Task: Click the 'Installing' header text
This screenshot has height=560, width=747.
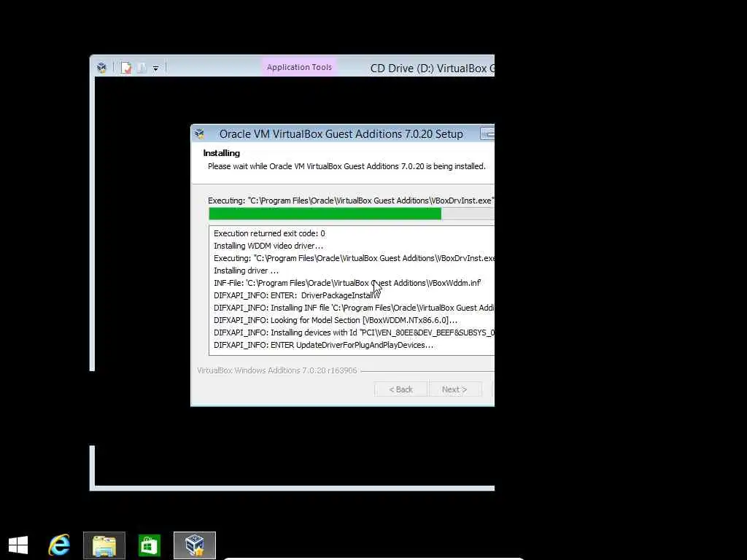Action: click(222, 153)
